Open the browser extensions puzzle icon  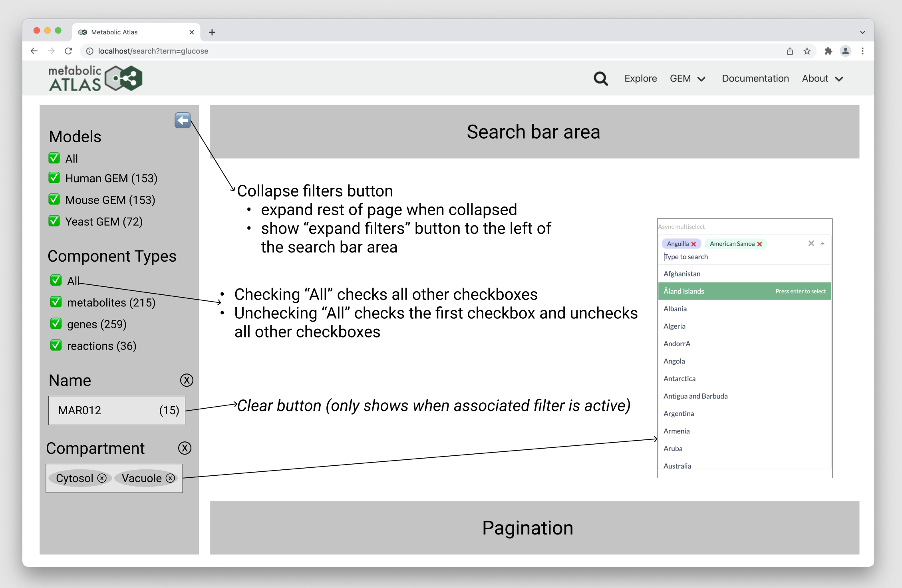coord(828,51)
